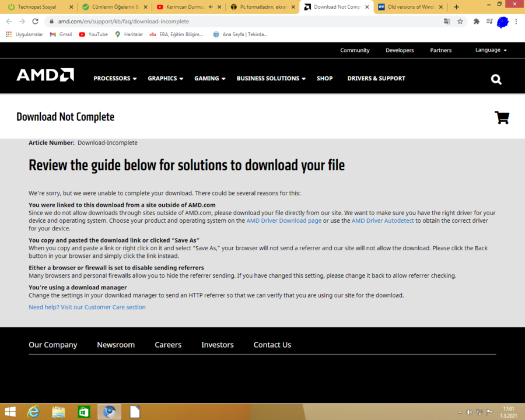Open YouTube bookmark

click(93, 34)
